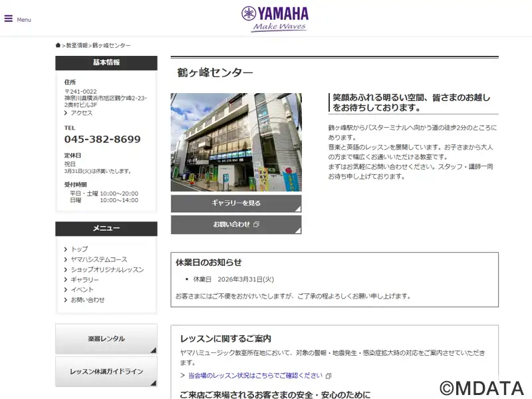Screen dimensions: 532x399
Task: Open the hamburger Menu icon
Action: tap(9, 19)
